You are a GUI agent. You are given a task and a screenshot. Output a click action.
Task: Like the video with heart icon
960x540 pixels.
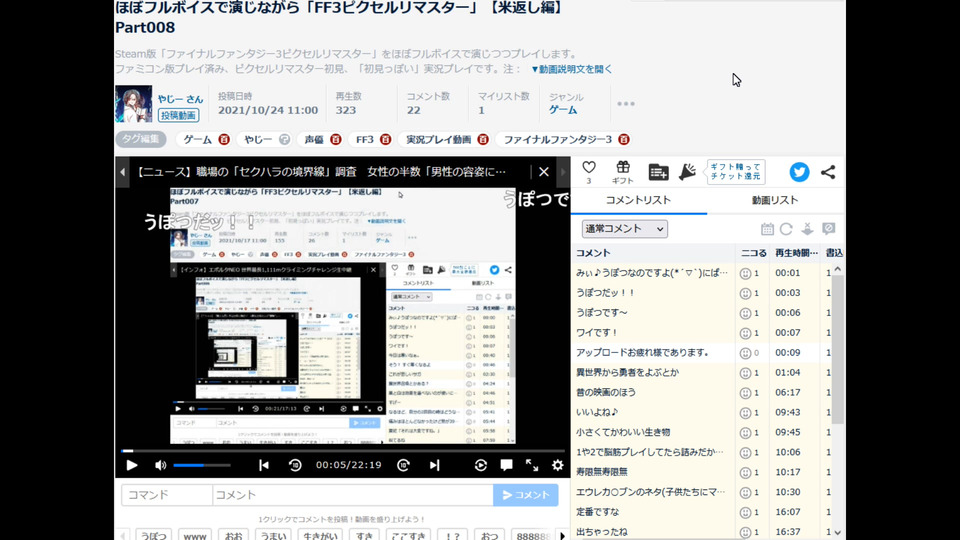[589, 168]
